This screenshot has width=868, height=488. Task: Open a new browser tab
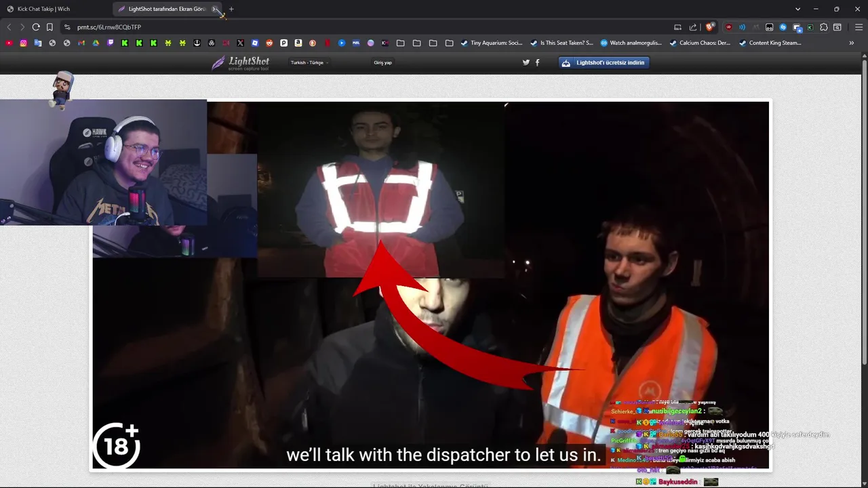pos(231,9)
